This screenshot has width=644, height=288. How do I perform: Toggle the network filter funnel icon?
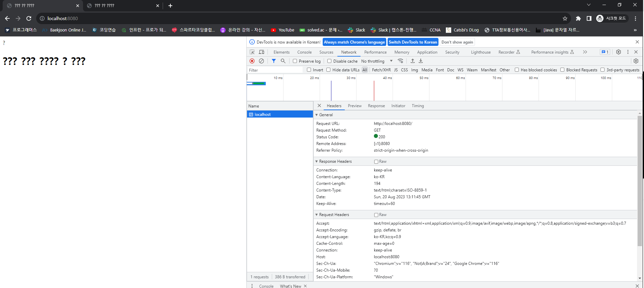pyautogui.click(x=274, y=61)
